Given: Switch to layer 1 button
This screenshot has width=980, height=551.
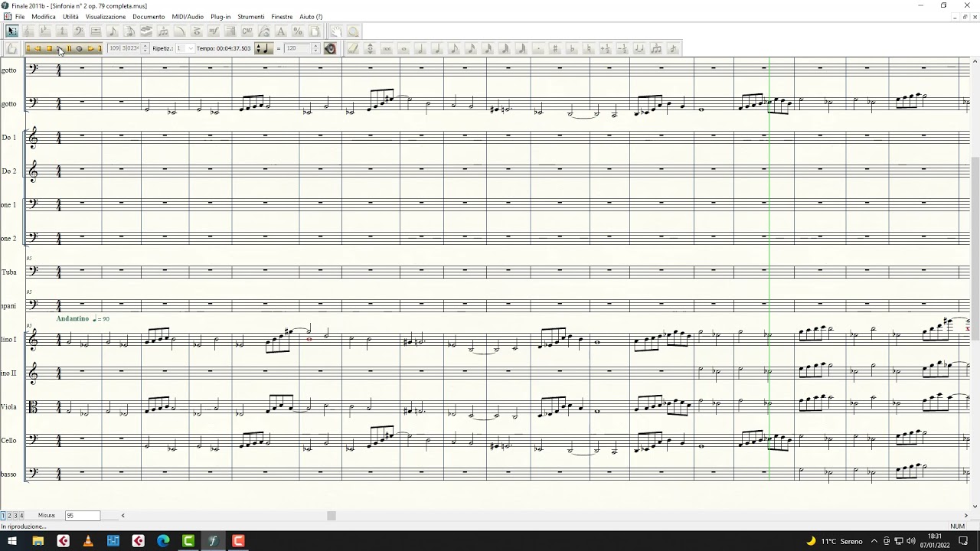Looking at the screenshot, I should pyautogui.click(x=3, y=516).
